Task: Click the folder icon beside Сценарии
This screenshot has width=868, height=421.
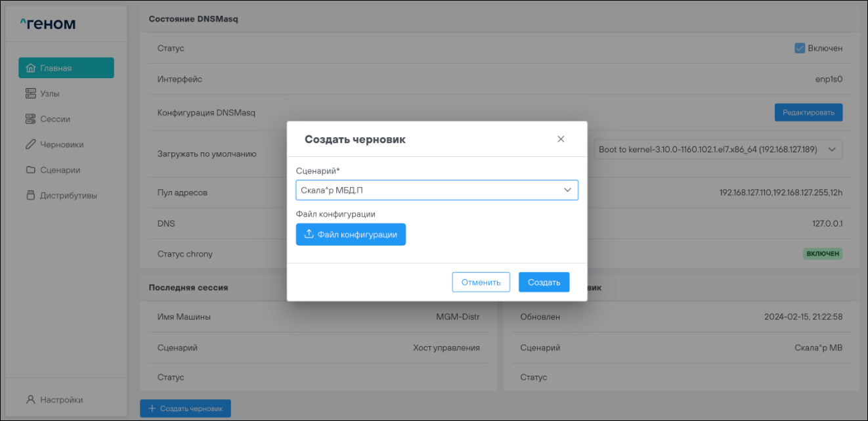Action: click(30, 170)
